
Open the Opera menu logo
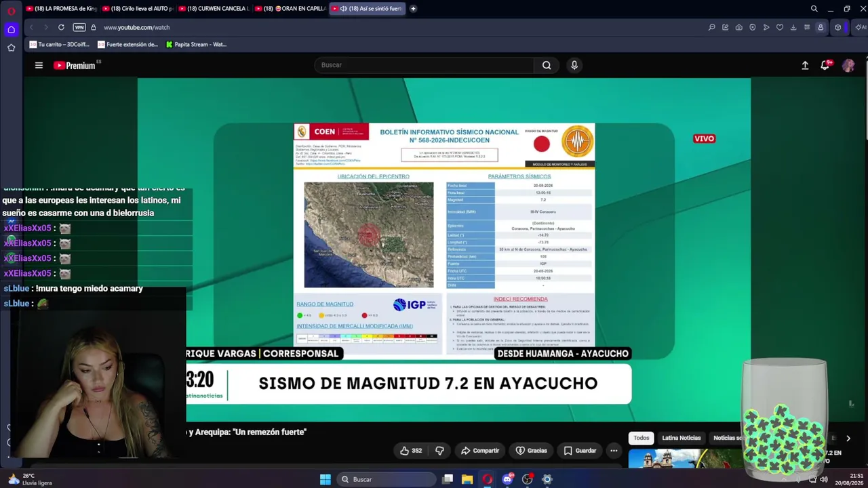[x=11, y=10]
